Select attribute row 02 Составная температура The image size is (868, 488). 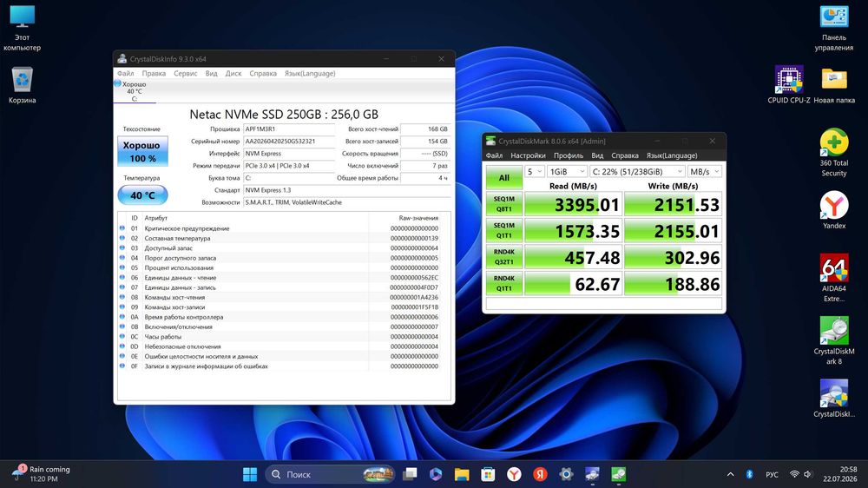click(x=279, y=238)
